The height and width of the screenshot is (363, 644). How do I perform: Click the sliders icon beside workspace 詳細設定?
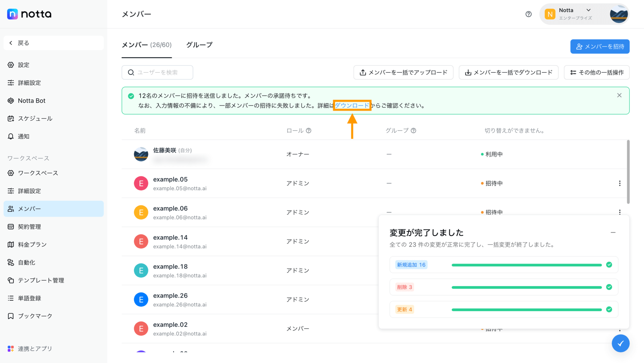(11, 191)
